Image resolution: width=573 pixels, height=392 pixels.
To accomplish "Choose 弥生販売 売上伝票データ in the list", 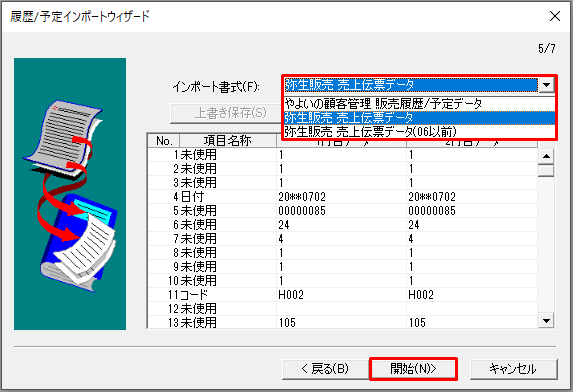I will click(x=419, y=118).
